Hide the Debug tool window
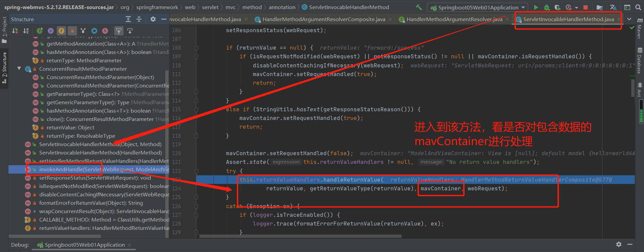The width and height of the screenshot is (644, 252). click(x=630, y=244)
